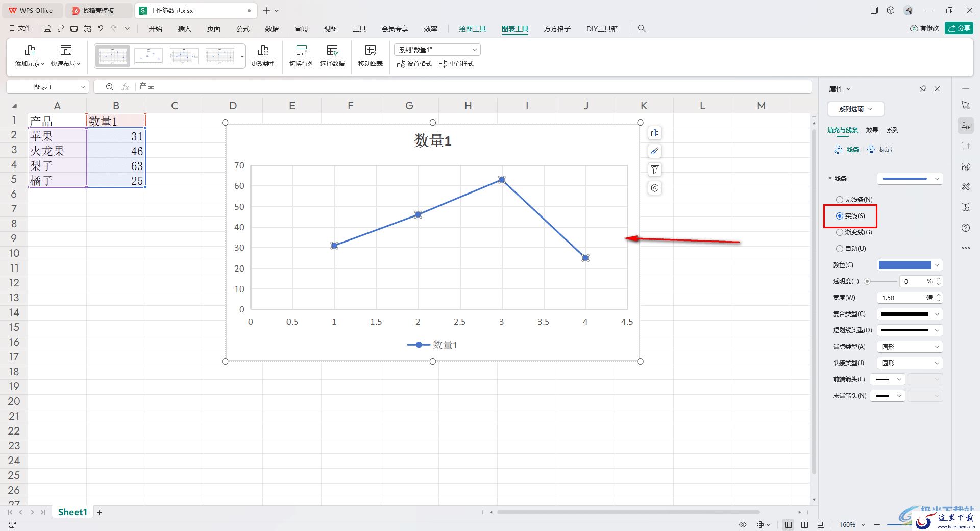Click the help question mark in right sidebar
This screenshot has height=531, width=980.
[x=965, y=228]
